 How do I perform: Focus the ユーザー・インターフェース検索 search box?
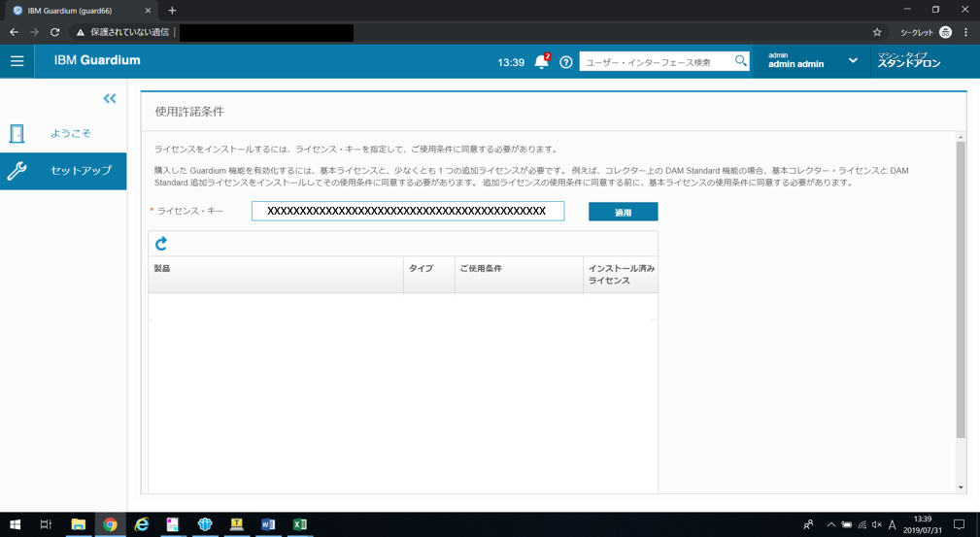pos(657,61)
